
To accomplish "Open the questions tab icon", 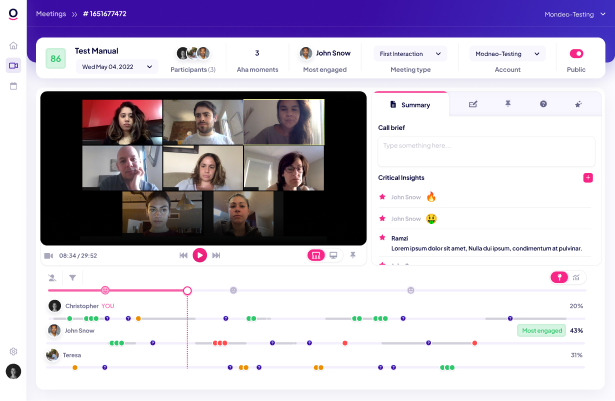I will 543,104.
